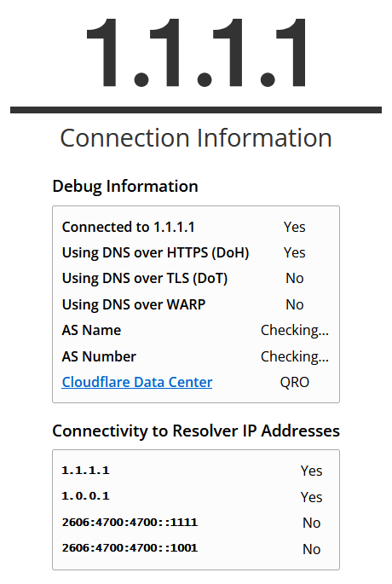392x584 pixels.
Task: Click the Connectivity to Resolver IP Addresses heading
Action: coord(196,431)
